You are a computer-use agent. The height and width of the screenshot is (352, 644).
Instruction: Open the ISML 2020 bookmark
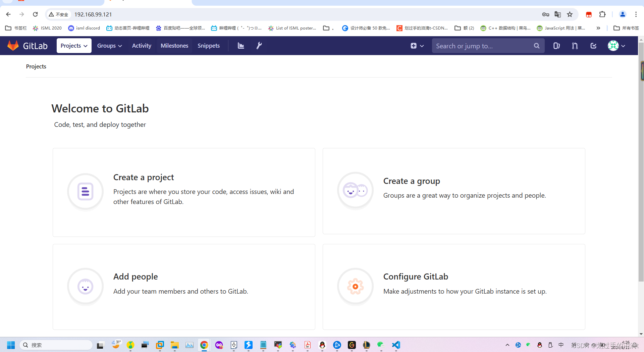(x=47, y=28)
